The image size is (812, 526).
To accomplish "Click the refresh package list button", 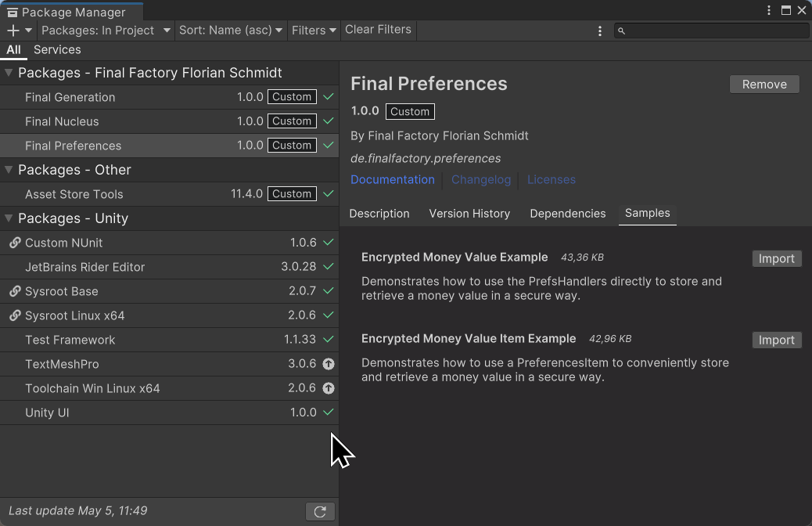I will pyautogui.click(x=320, y=511).
